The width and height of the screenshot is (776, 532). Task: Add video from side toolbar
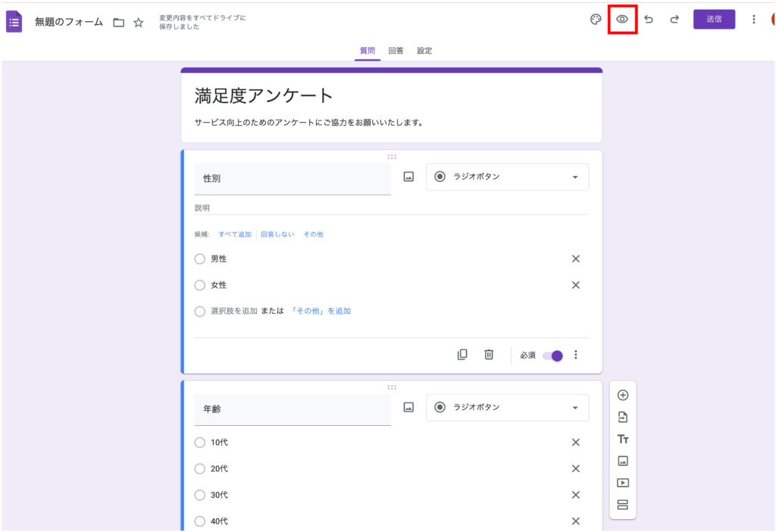623,483
